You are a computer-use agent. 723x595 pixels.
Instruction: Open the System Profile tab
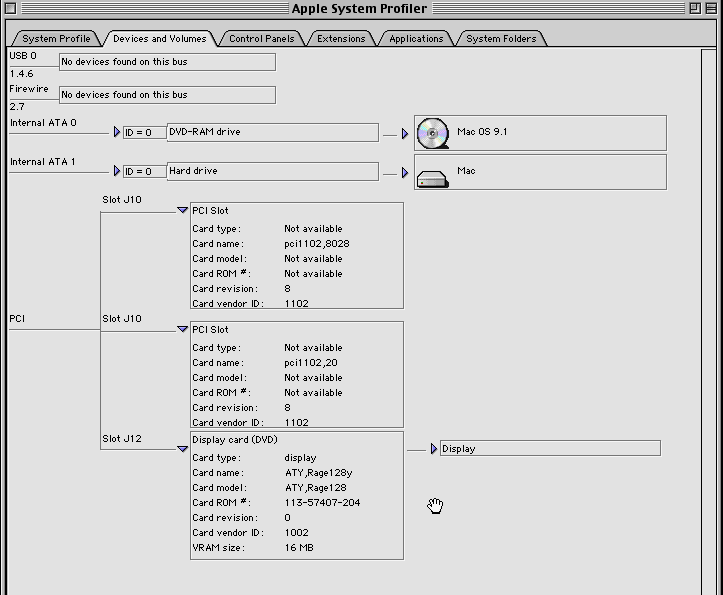[56, 39]
